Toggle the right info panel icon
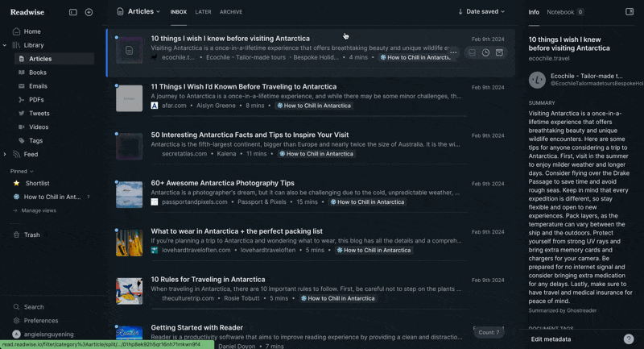The width and height of the screenshot is (644, 349). tap(630, 11)
